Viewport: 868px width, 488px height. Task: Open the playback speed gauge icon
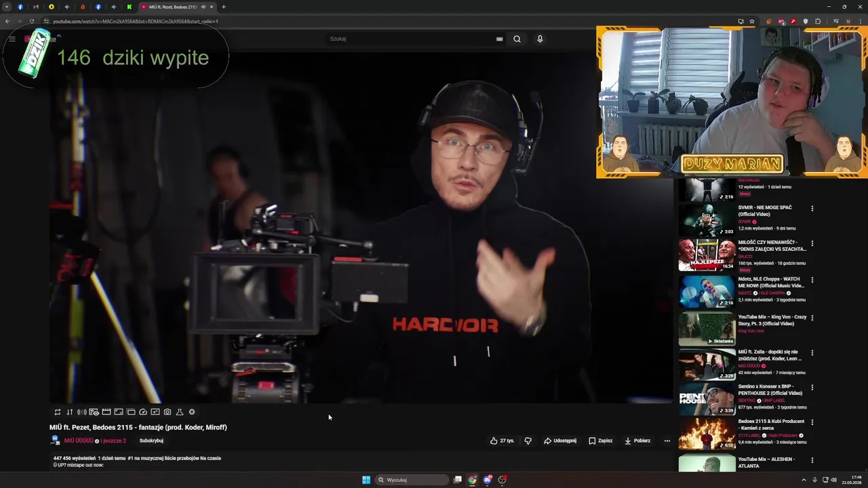click(143, 412)
